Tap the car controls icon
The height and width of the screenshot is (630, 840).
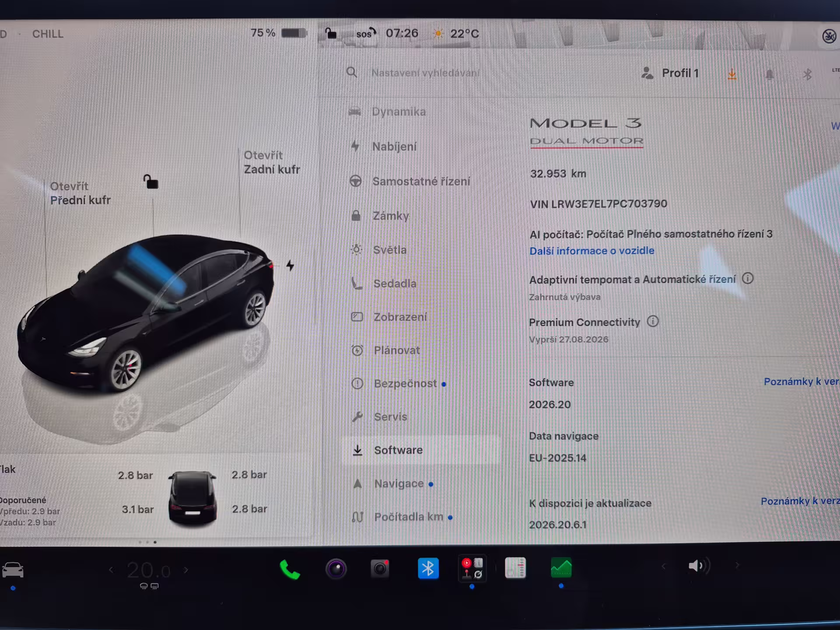pos(13,570)
